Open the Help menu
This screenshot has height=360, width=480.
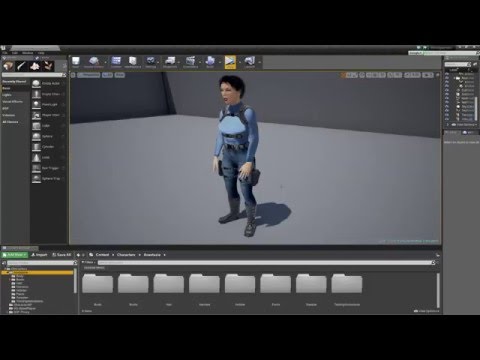click(41, 53)
